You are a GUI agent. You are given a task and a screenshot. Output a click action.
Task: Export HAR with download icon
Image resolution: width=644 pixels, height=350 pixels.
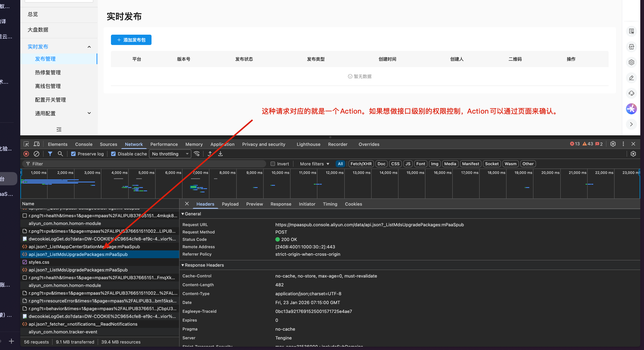(220, 154)
